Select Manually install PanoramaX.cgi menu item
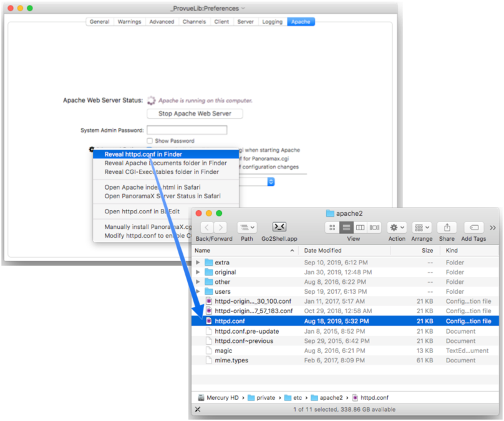The height and width of the screenshot is (421, 504). (142, 226)
